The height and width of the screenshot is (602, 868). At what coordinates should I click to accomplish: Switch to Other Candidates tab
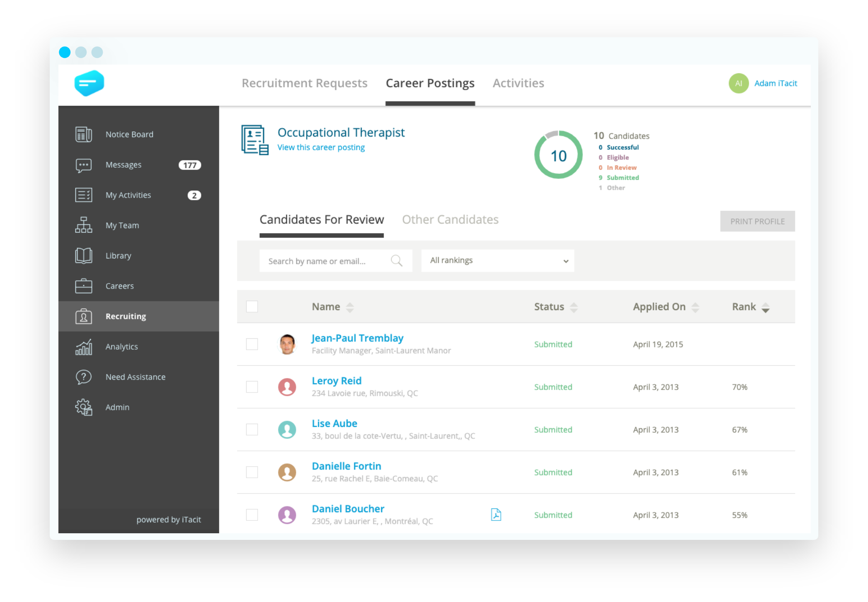click(450, 220)
